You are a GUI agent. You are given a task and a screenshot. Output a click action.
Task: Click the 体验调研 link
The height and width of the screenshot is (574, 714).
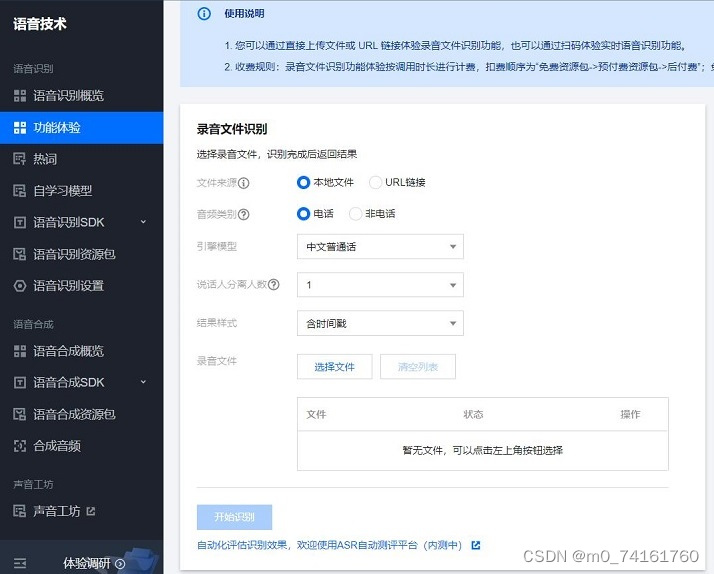tap(87, 564)
